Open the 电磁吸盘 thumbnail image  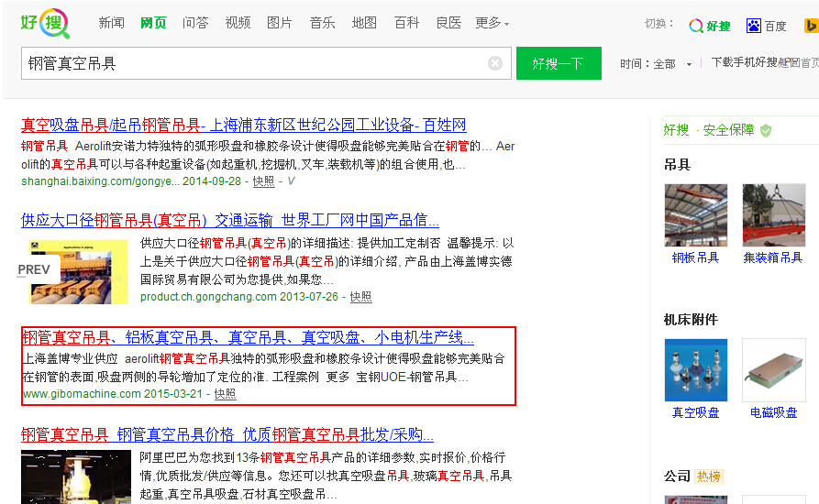click(x=773, y=370)
